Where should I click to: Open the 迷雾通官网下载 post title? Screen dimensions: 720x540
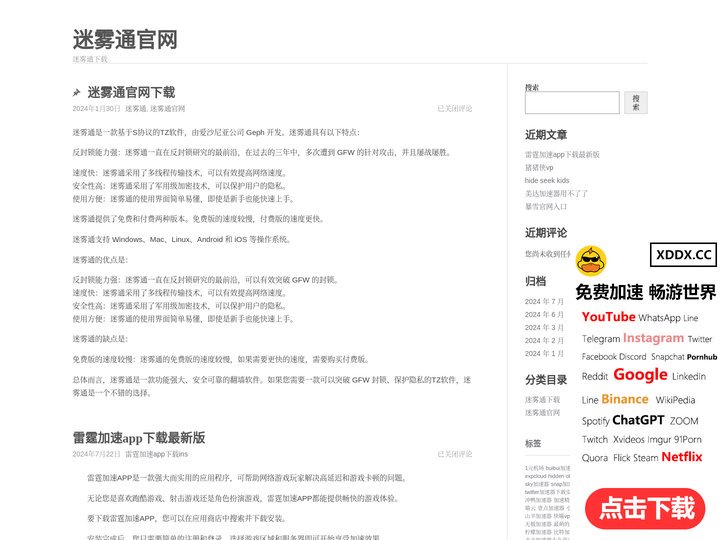click(x=131, y=92)
